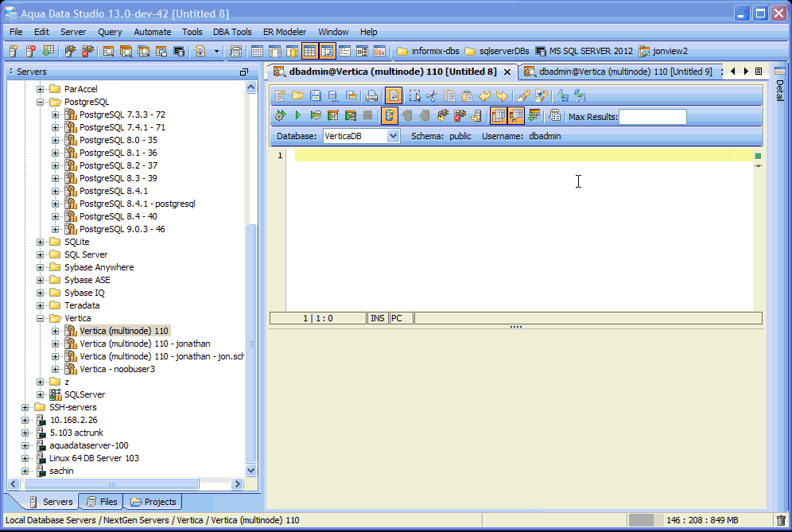792x532 pixels.
Task: Click the green play Execute icon
Action: click(x=298, y=115)
